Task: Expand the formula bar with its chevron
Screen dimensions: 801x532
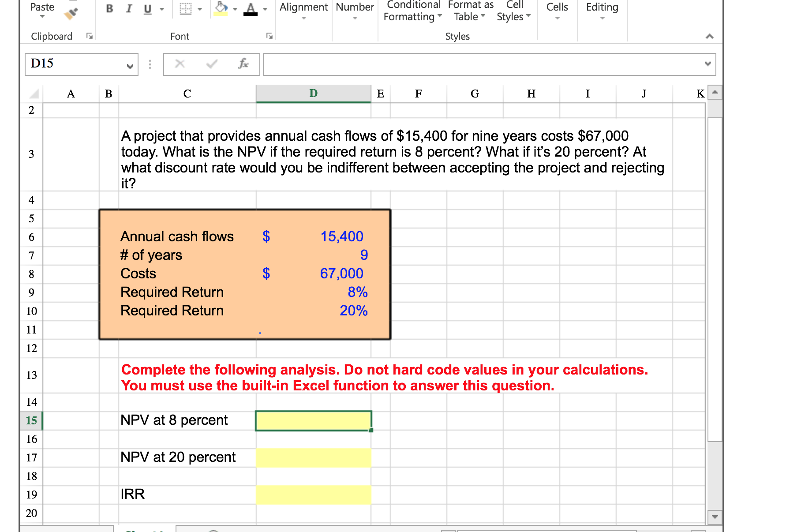Action: tap(708, 64)
